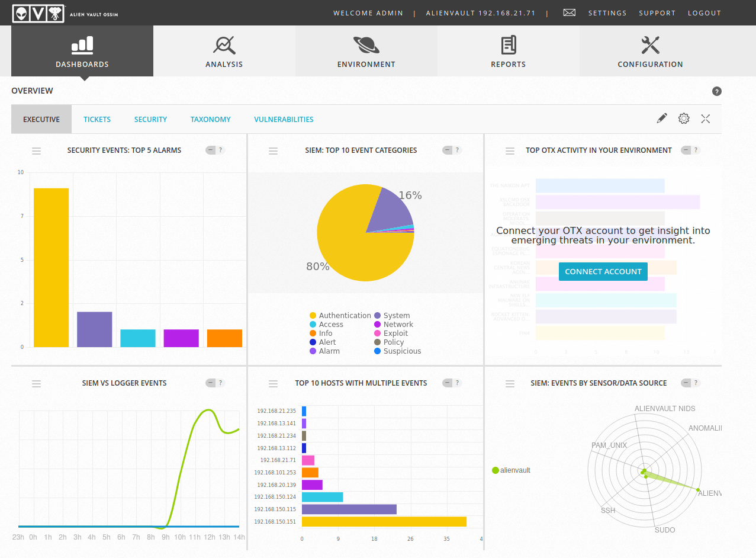This screenshot has width=756, height=558.
Task: Click bar for host 192.168.150.115
Action: pos(349,509)
